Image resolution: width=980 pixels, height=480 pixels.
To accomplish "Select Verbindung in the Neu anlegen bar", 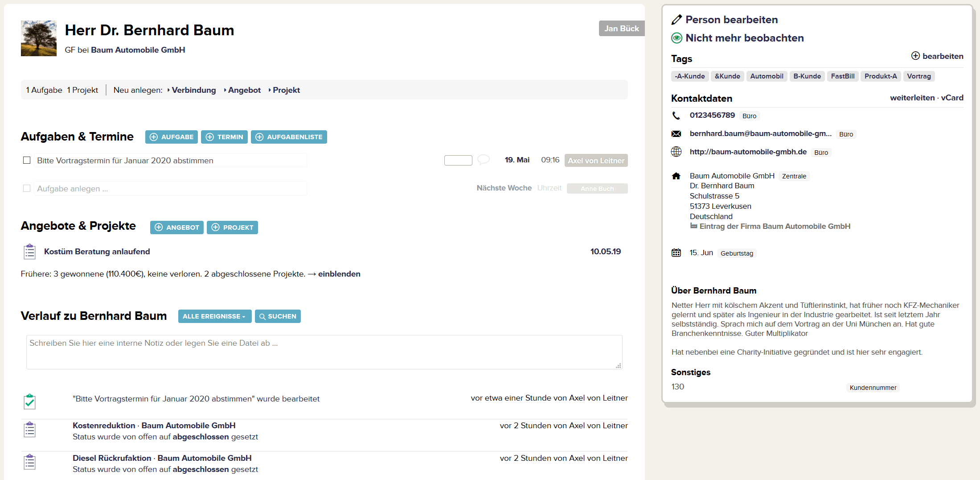I will click(193, 90).
